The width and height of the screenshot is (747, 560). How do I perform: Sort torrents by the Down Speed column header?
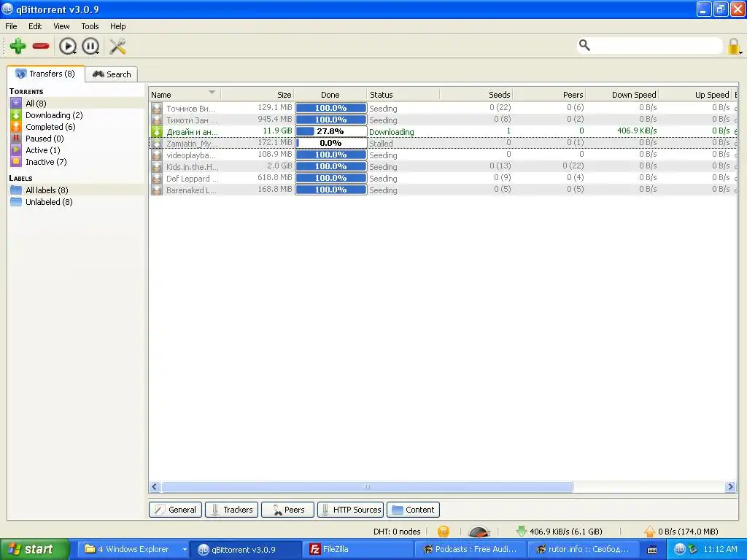pyautogui.click(x=622, y=94)
